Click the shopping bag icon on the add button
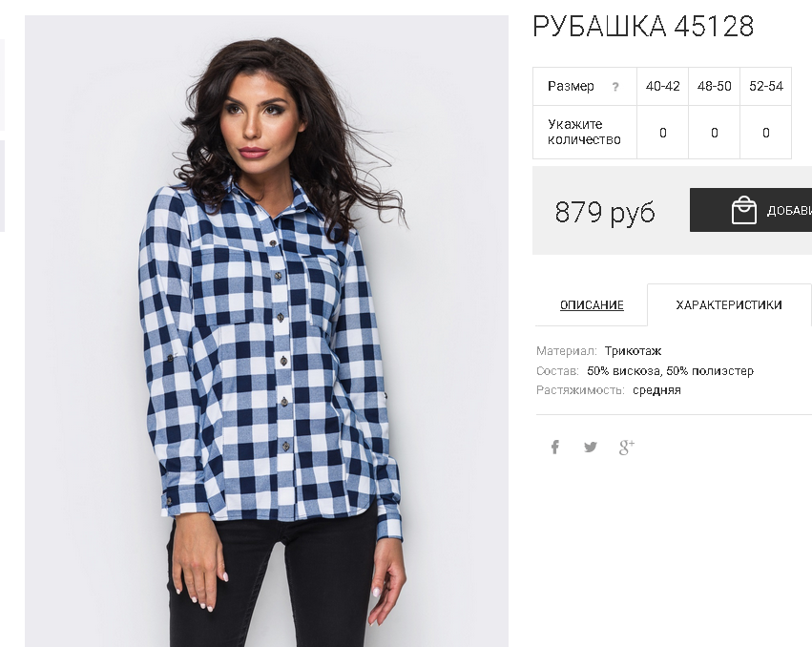The image size is (812, 647). 743,210
